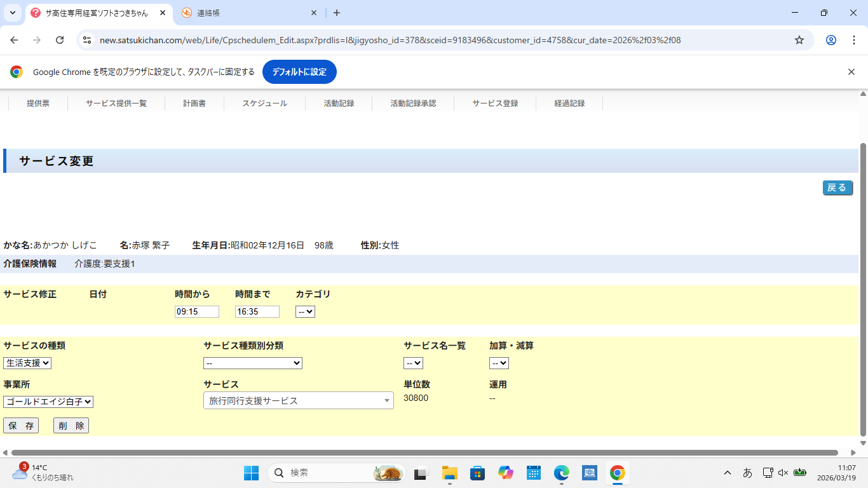The height and width of the screenshot is (488, 868).
Task: Click the browser reload page icon
Action: 60,40
